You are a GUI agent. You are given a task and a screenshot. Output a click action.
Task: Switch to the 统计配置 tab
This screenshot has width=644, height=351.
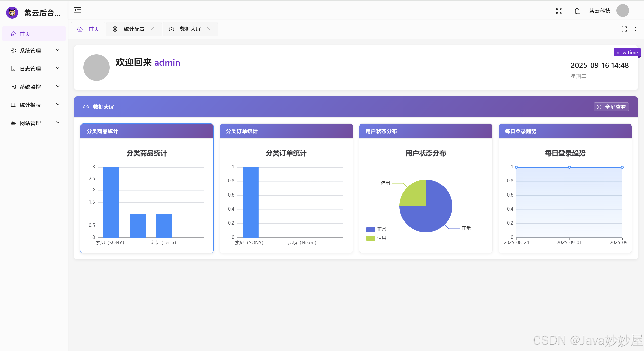(134, 29)
